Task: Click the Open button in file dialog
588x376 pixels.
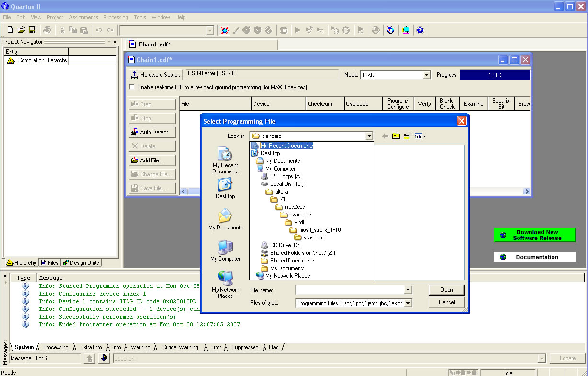Action: (x=447, y=290)
